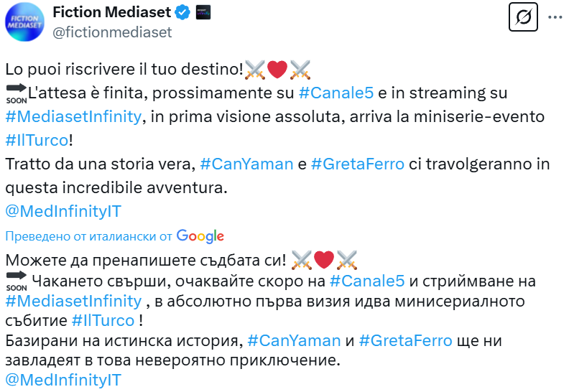Click #GretaFerro hashtag in the Bulgarian translation

406,340
